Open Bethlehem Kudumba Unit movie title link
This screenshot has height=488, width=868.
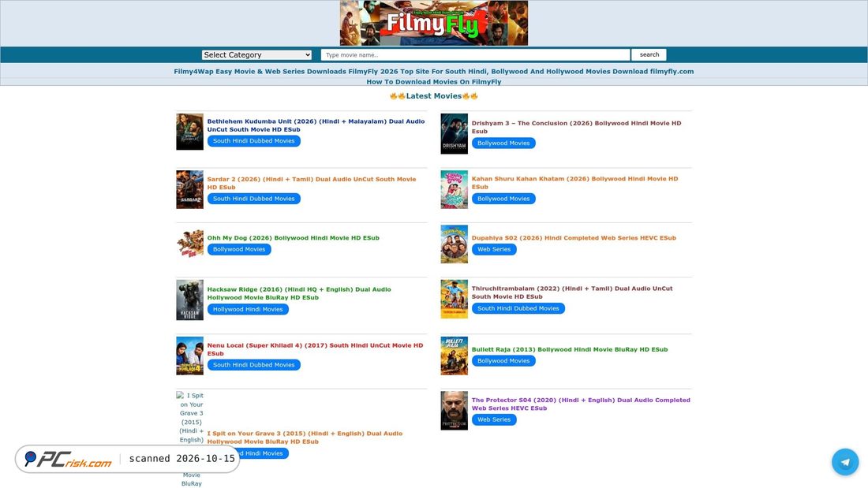click(316, 125)
